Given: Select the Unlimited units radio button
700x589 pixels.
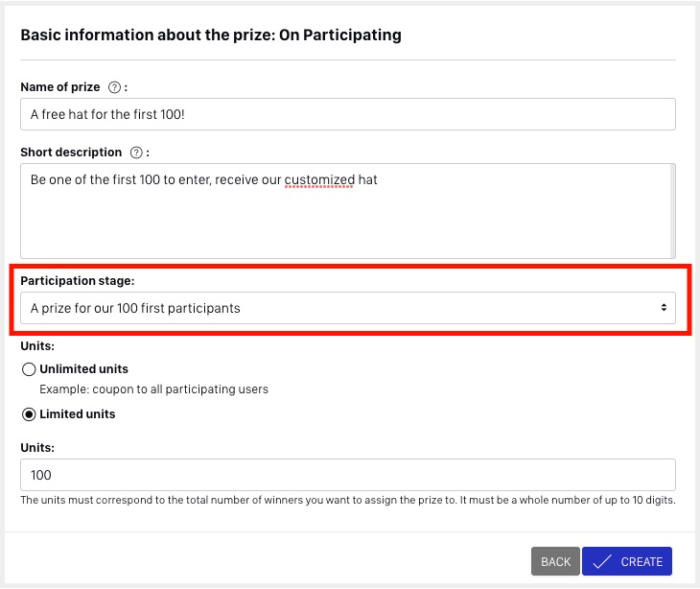Looking at the screenshot, I should point(29,369).
